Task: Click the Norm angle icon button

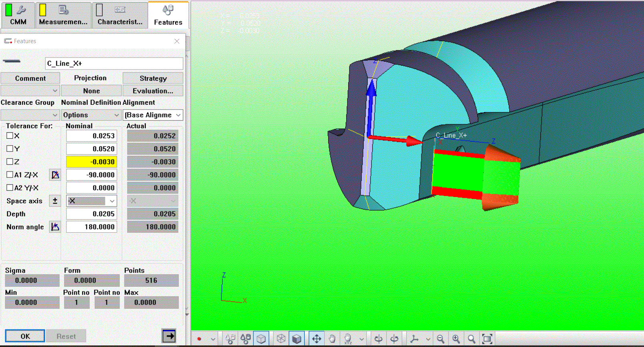Action: [55, 227]
